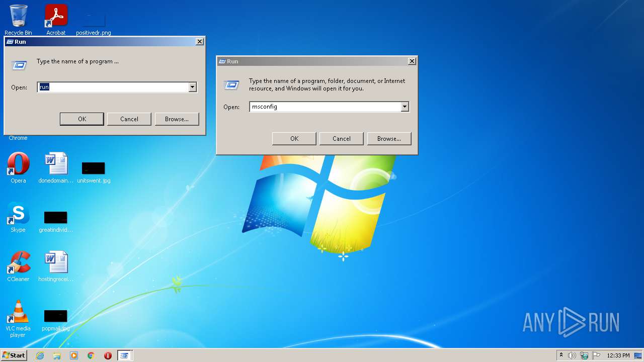The width and height of the screenshot is (644, 362).
Task: Select the donedomain Word document icon
Action: point(56,167)
